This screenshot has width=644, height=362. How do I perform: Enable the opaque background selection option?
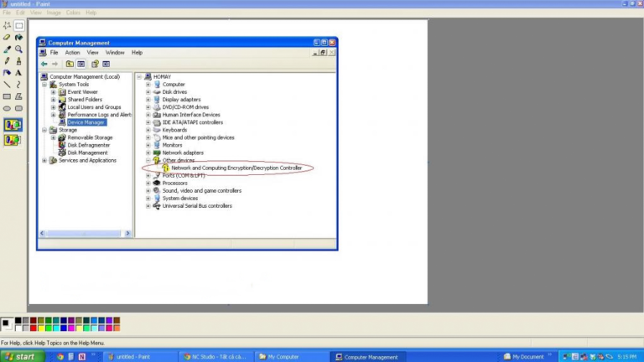click(13, 125)
